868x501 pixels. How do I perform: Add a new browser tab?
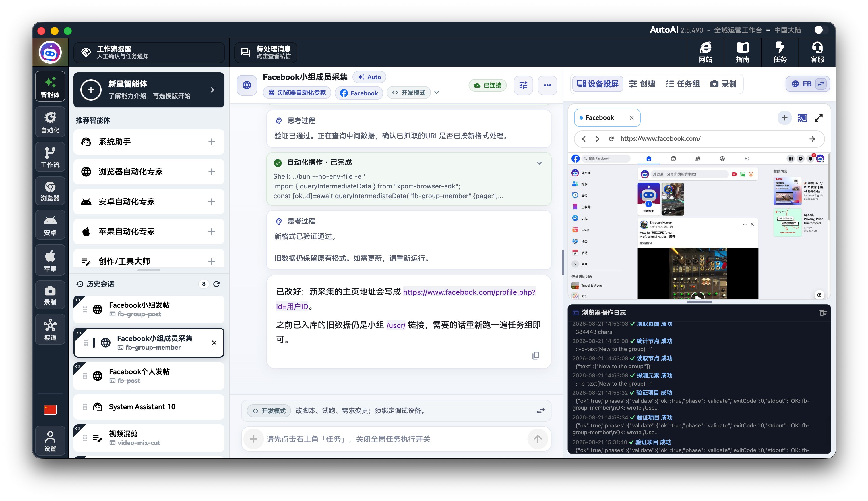[x=784, y=118]
